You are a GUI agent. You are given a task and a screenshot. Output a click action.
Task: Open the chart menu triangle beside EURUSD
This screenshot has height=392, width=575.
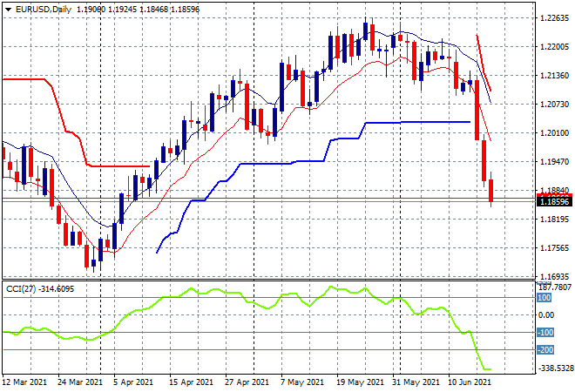[x=8, y=10]
